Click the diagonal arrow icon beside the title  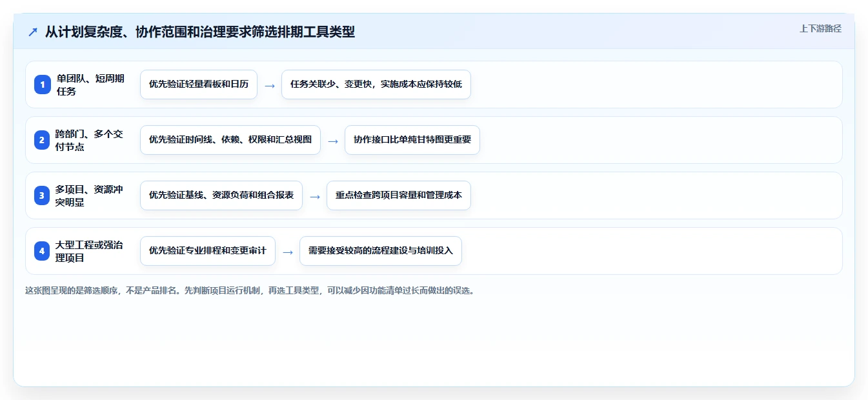(x=33, y=32)
